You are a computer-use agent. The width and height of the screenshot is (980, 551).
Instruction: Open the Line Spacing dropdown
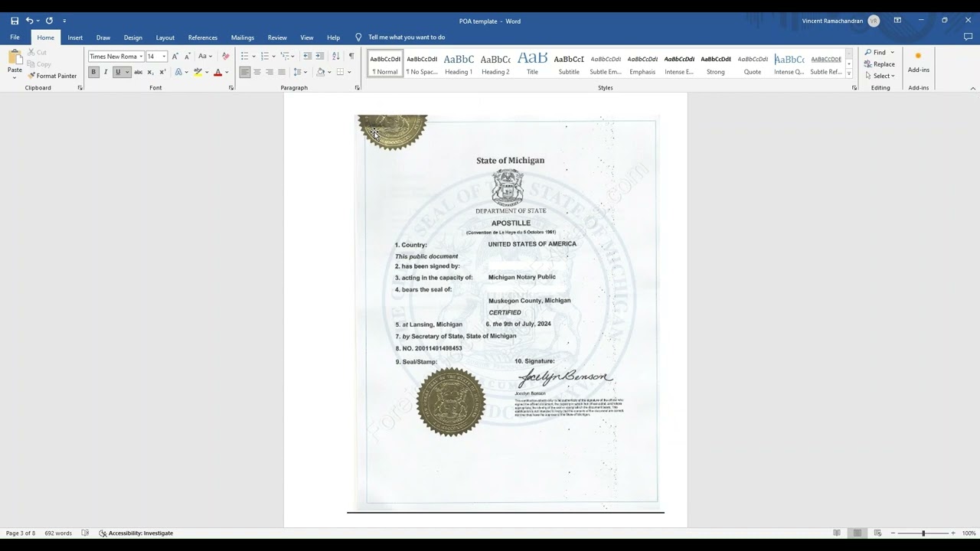pyautogui.click(x=299, y=72)
